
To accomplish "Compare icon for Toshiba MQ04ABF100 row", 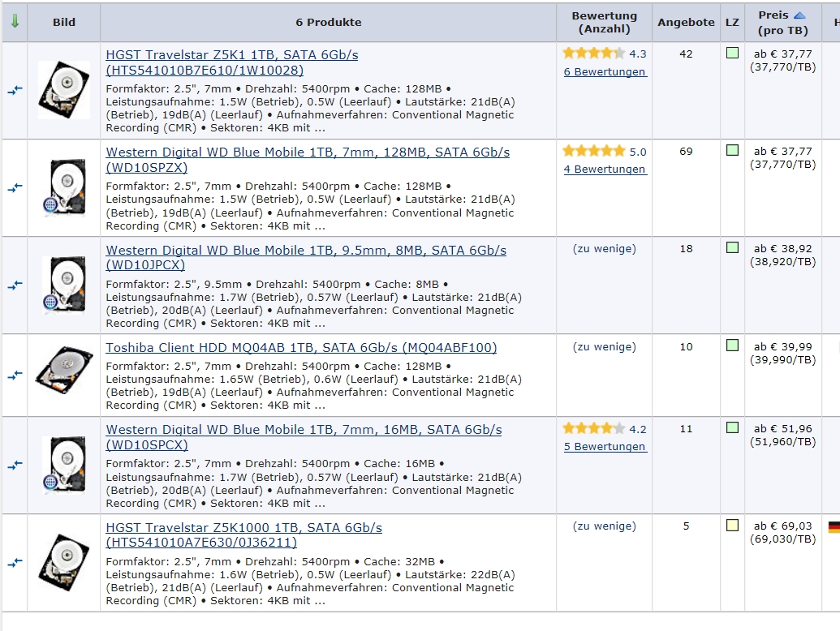I will (x=15, y=376).
